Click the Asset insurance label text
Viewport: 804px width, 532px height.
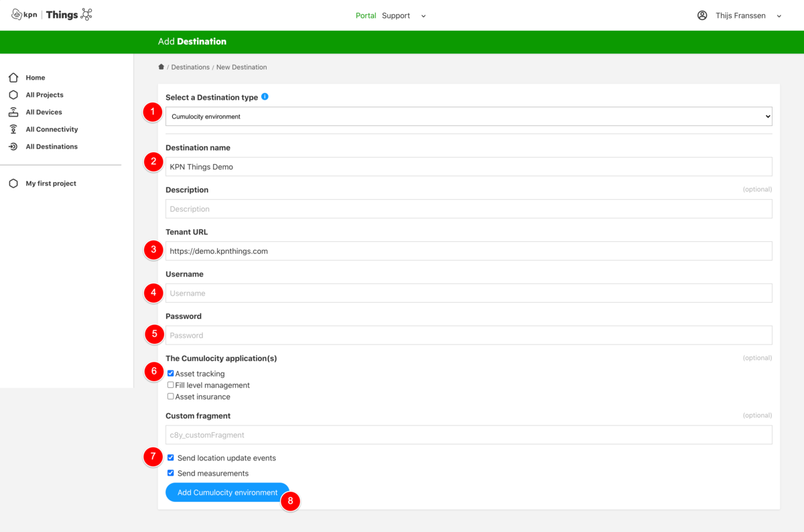coord(203,397)
